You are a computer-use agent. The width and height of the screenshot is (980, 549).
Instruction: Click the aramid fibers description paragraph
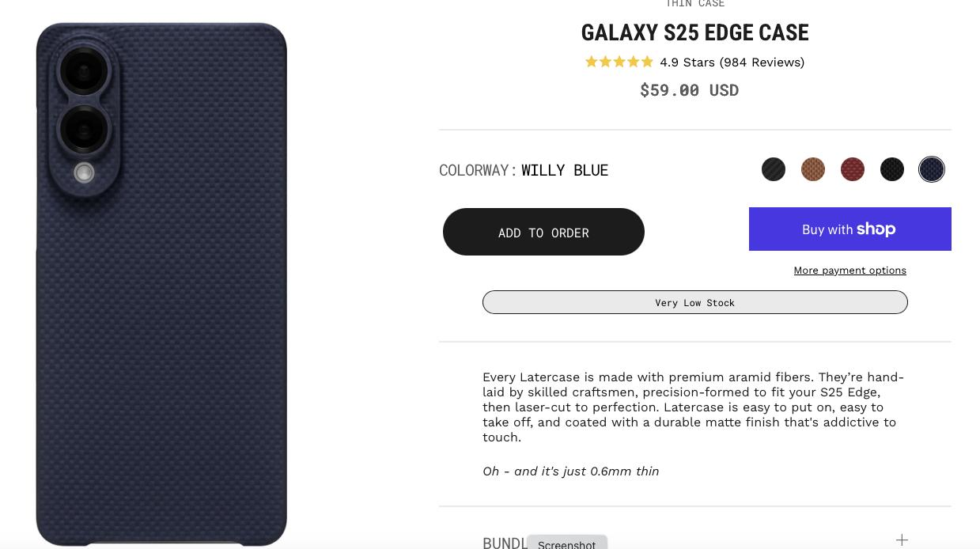click(x=694, y=407)
